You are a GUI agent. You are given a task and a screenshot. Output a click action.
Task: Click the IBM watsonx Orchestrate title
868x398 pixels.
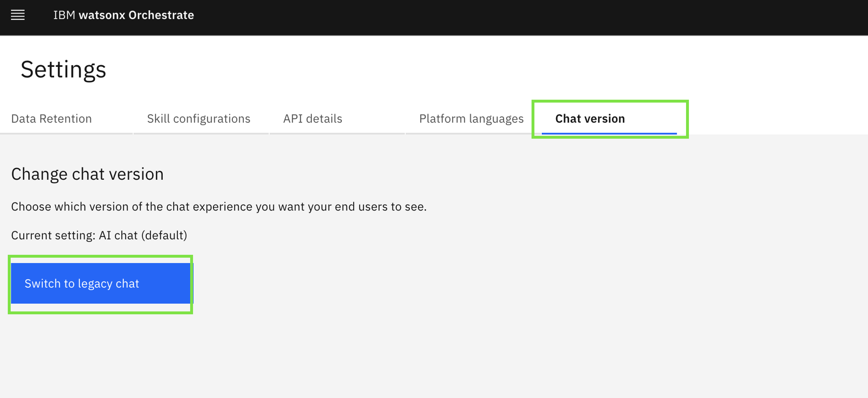tap(123, 15)
